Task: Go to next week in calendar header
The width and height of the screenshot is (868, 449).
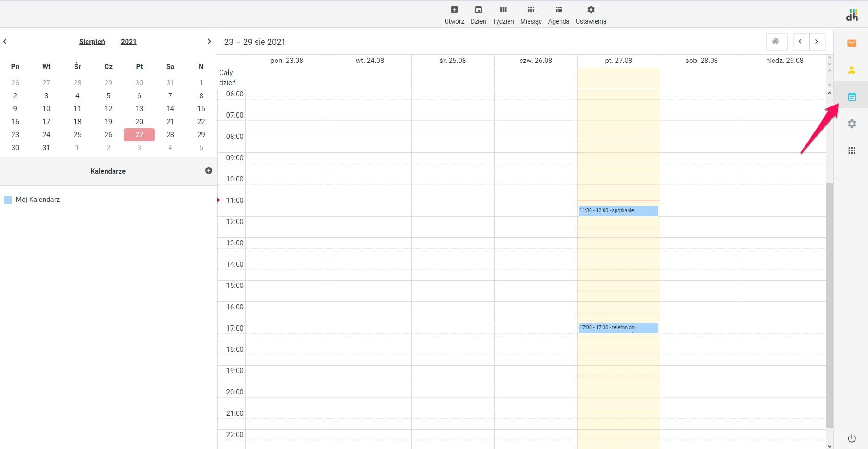Action: 817,42
